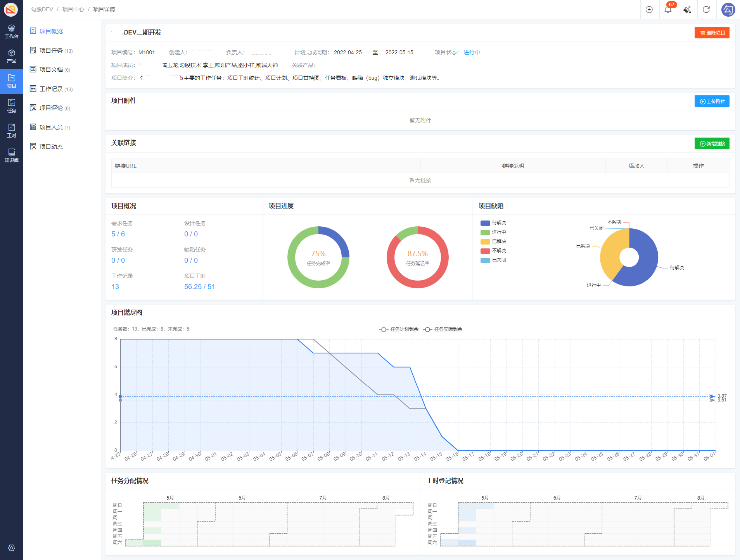
Task: Click 需求任务 value 5 / 6
Action: point(118,234)
